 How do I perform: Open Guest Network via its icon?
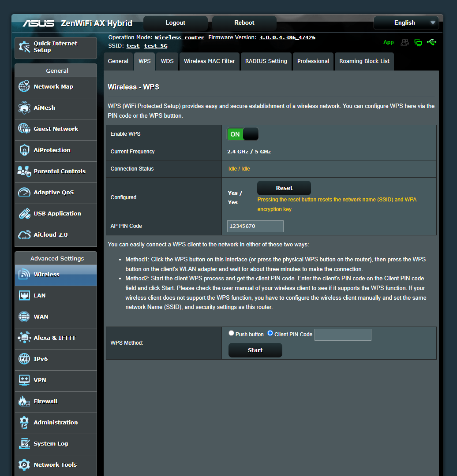pyautogui.click(x=24, y=129)
